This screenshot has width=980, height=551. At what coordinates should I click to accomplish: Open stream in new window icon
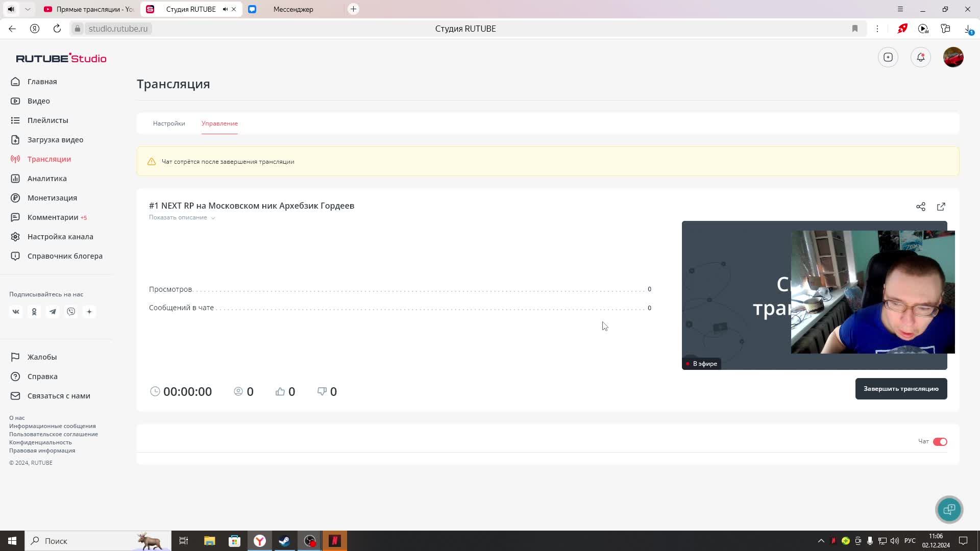[x=941, y=207]
